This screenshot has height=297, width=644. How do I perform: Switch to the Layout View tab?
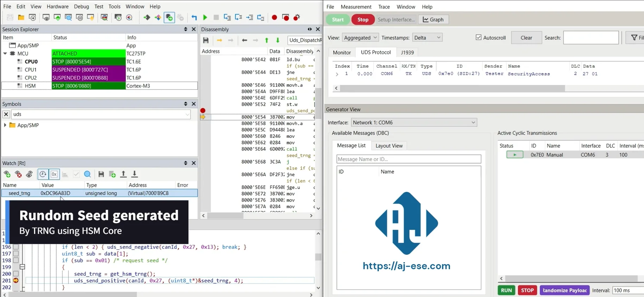click(x=389, y=146)
